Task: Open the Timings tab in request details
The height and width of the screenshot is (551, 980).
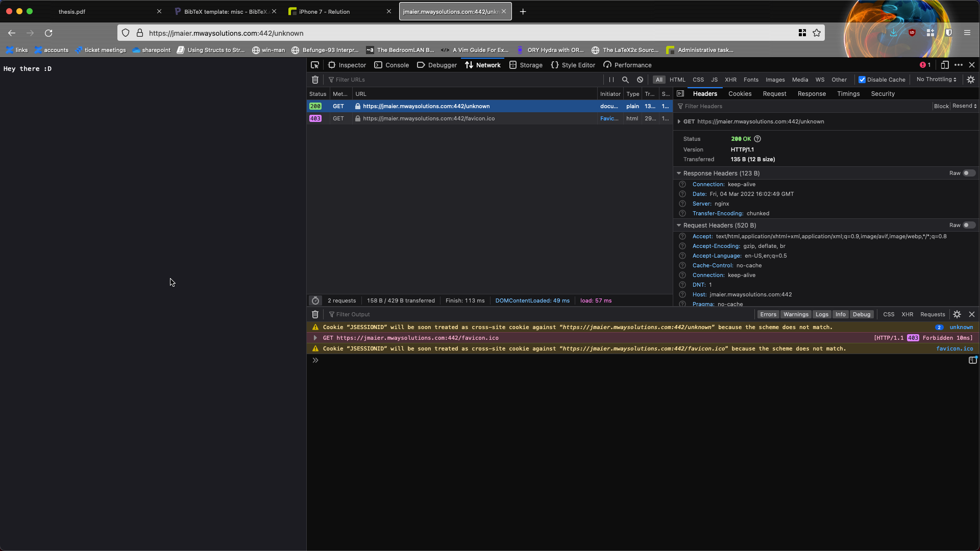Action: 848,94
